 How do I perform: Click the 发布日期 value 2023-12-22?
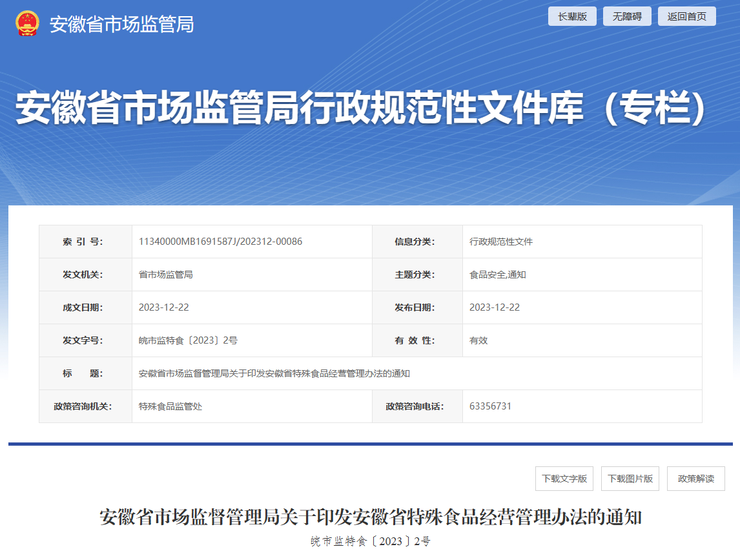[x=494, y=307]
